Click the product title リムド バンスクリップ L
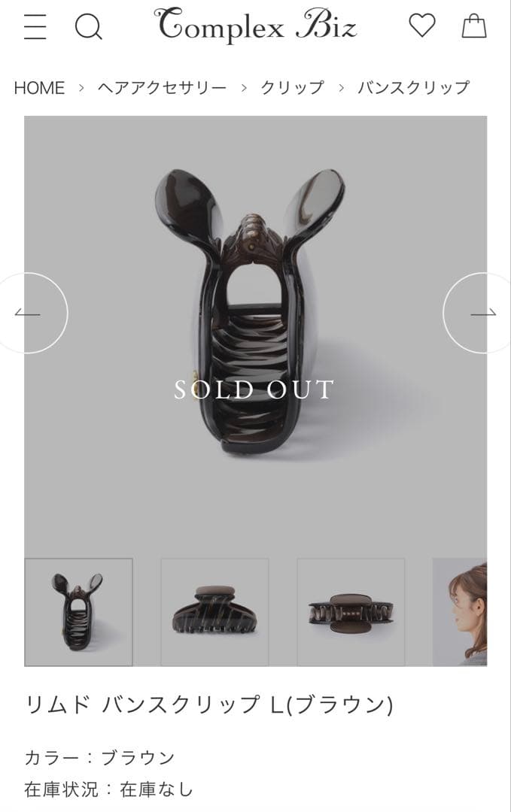The height and width of the screenshot is (812, 511). [209, 704]
